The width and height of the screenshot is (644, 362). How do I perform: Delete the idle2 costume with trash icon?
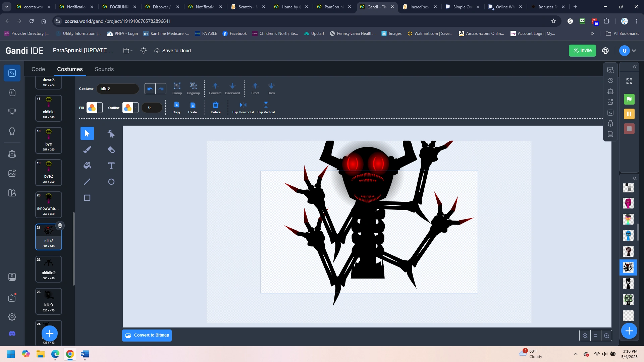click(x=60, y=226)
